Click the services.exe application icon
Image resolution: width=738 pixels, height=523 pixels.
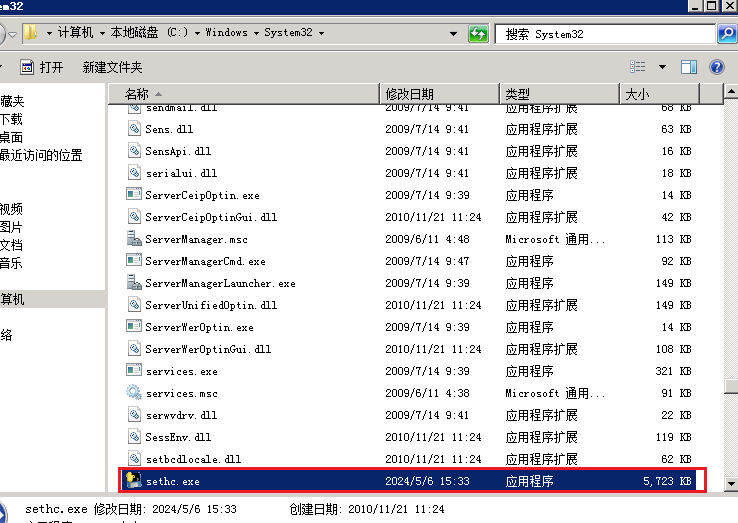(134, 370)
